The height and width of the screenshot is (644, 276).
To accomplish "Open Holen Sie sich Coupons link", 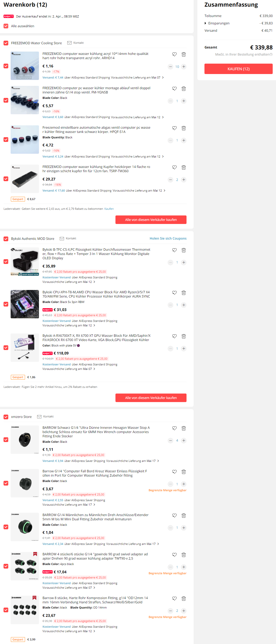I will coord(168,238).
